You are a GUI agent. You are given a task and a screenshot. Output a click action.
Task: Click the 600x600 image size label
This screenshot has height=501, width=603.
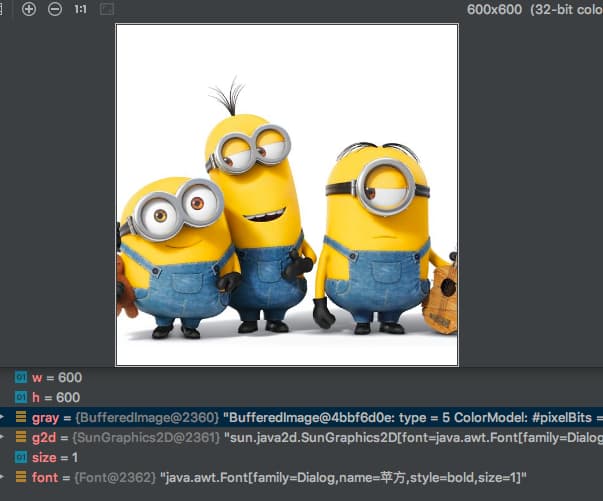pyautogui.click(x=496, y=9)
